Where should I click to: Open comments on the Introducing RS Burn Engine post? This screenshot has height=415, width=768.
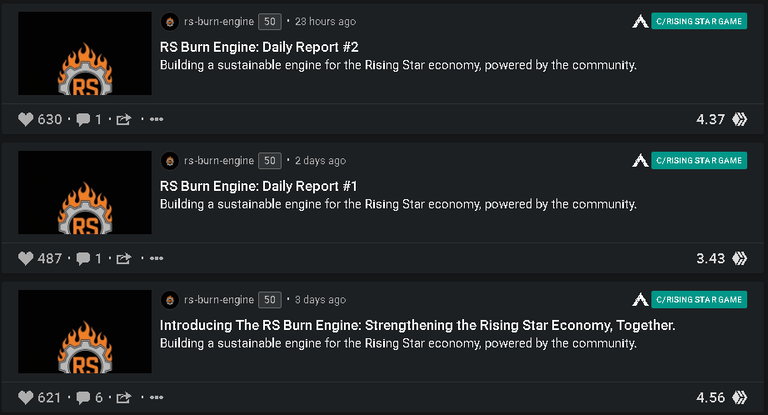[x=83, y=398]
